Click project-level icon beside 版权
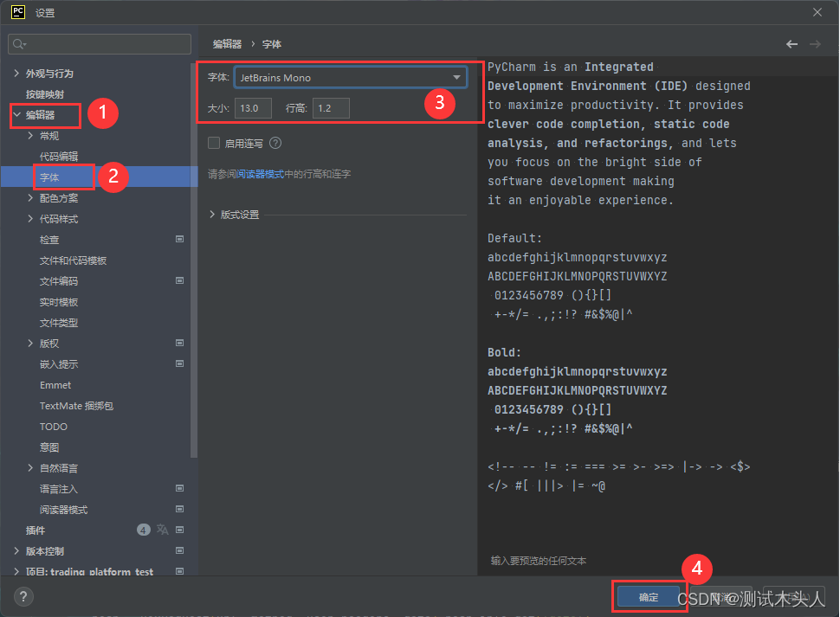 pos(180,343)
